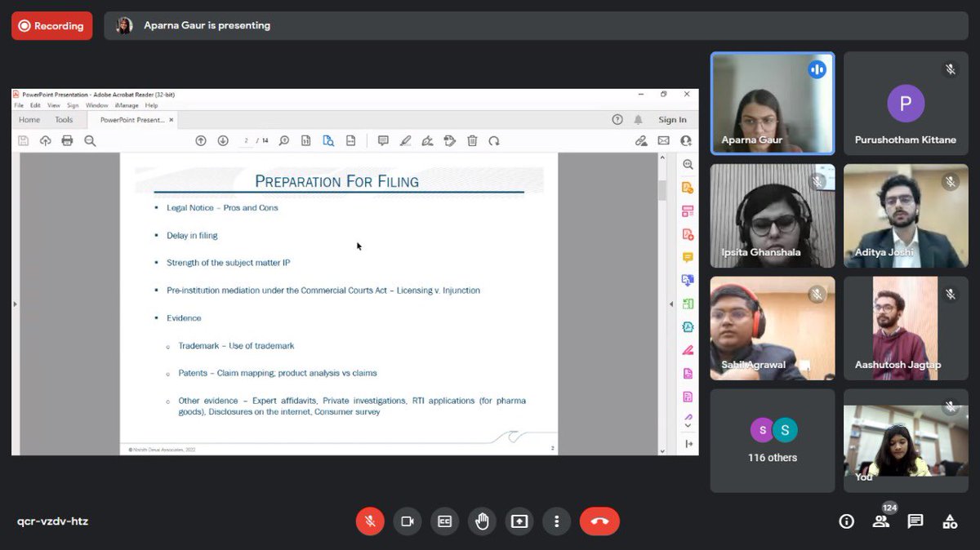Open the green Organize Pages tool in right pane
Viewport: 980px width, 550px height.
pyautogui.click(x=688, y=304)
